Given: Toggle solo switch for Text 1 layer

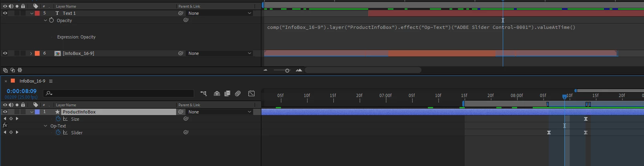Looking at the screenshot, I should pos(17,13).
